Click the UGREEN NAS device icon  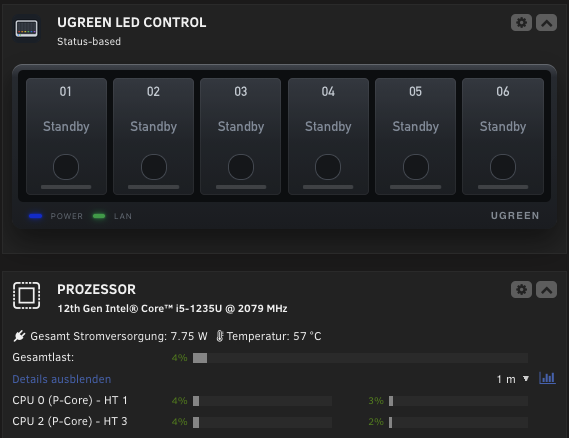coord(26,28)
